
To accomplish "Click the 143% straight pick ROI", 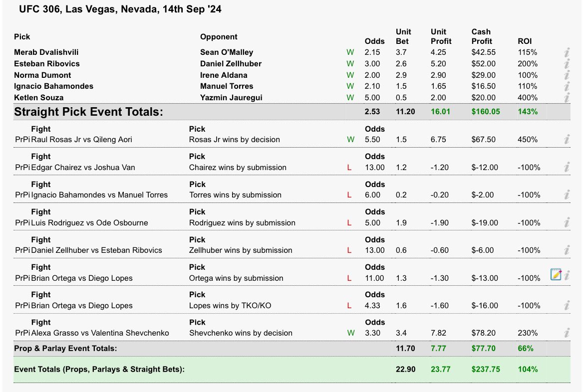I will tap(528, 112).
